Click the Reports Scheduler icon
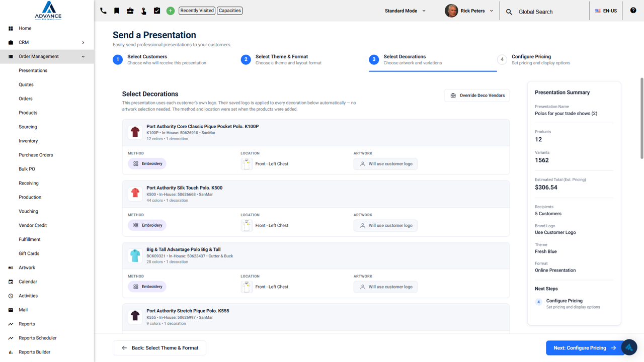This screenshot has height=362, width=644. 11,338
